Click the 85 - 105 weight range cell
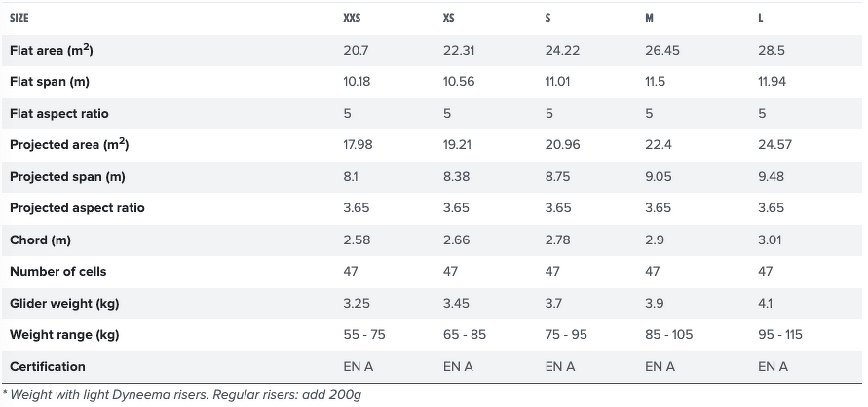This screenshot has height=407, width=868. (668, 335)
